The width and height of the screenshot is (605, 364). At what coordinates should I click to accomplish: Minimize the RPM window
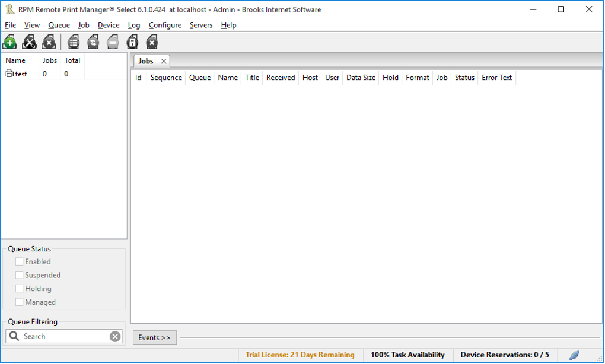(533, 9)
